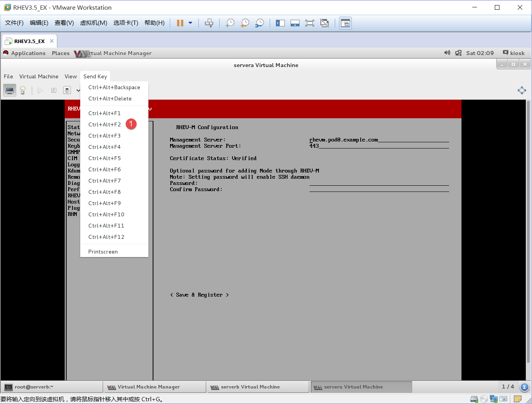The width and height of the screenshot is (532, 404).
Task: Switch to root@serverb terminal in taskbar
Action: (x=53, y=387)
